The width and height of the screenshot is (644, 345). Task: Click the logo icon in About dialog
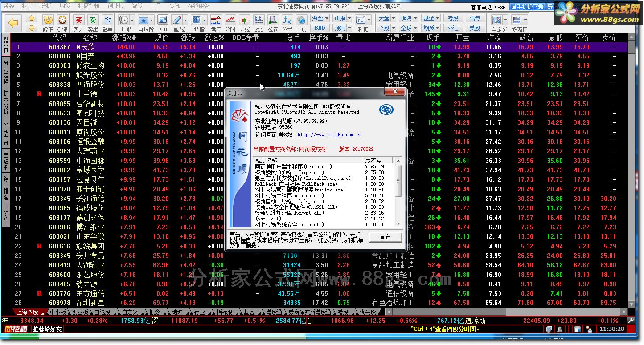pyautogui.click(x=386, y=110)
